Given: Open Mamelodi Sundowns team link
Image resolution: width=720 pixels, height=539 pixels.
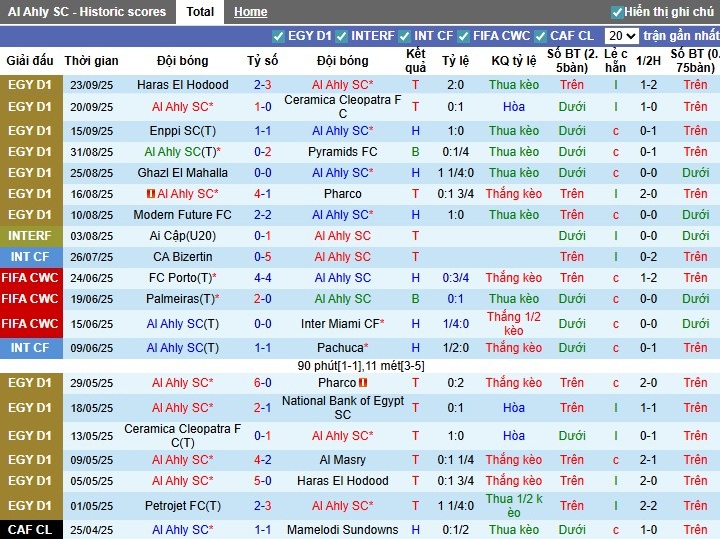Looking at the screenshot, I should coord(342,530).
